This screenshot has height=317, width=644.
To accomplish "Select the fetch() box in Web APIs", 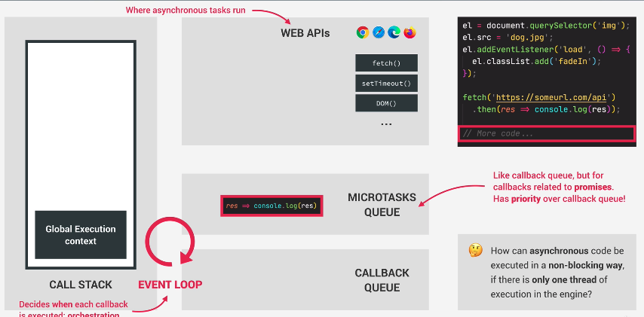I will 386,63.
